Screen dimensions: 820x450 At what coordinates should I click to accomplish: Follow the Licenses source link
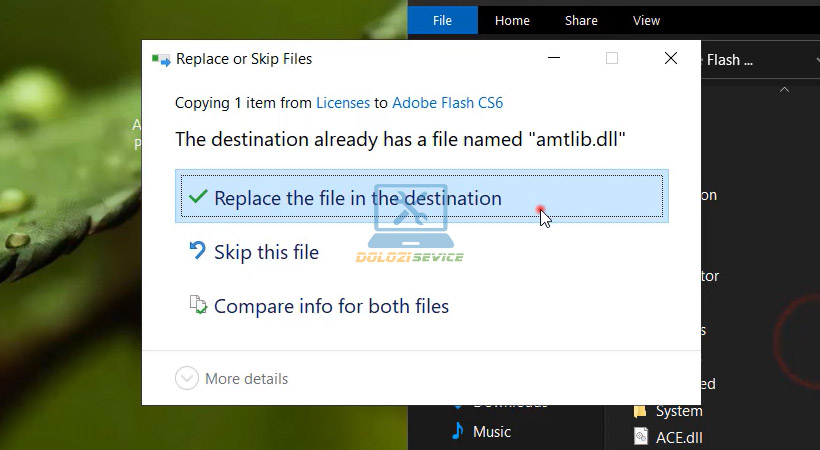coord(342,102)
